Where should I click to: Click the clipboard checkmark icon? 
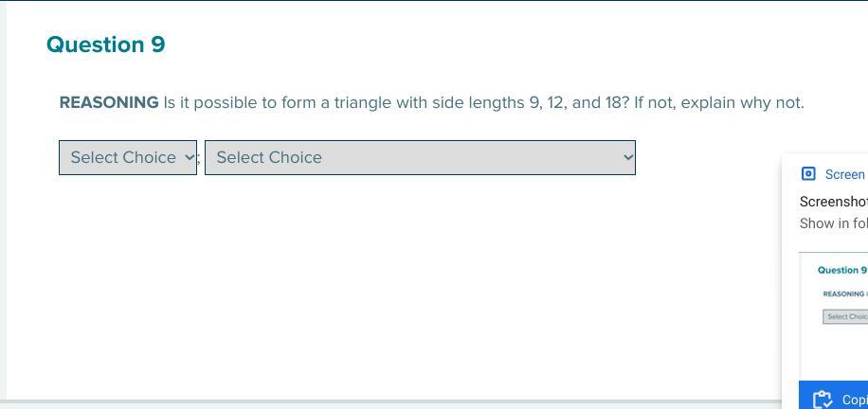[823, 400]
